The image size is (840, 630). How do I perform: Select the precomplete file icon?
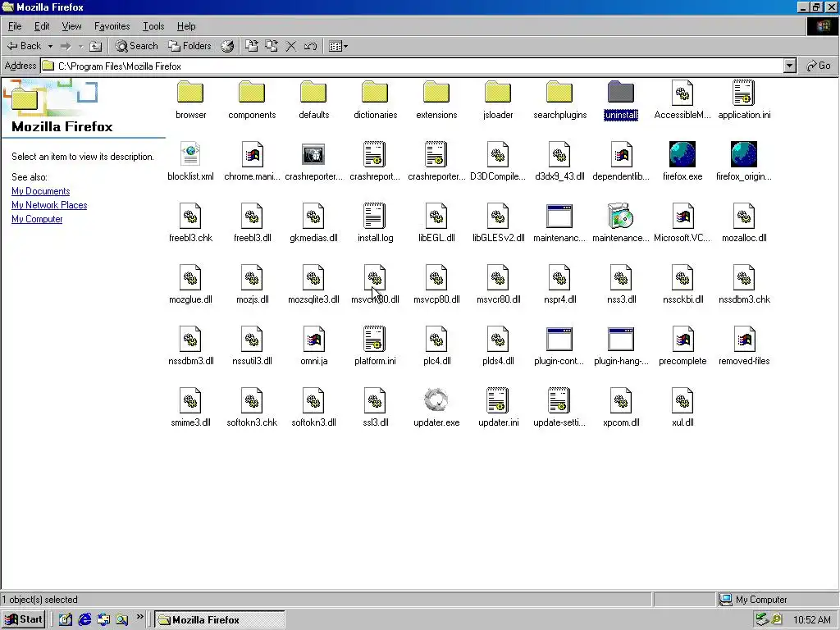(x=682, y=339)
